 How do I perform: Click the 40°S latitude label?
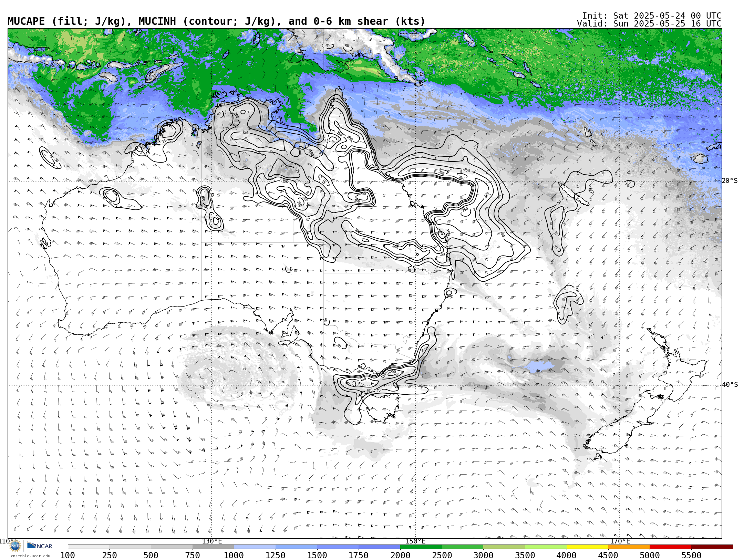[730, 385]
